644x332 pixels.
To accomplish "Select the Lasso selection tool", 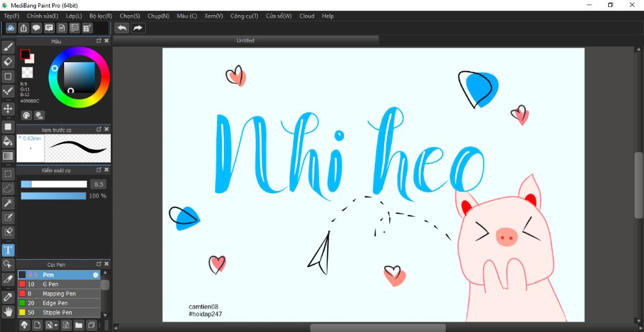I will (8, 188).
